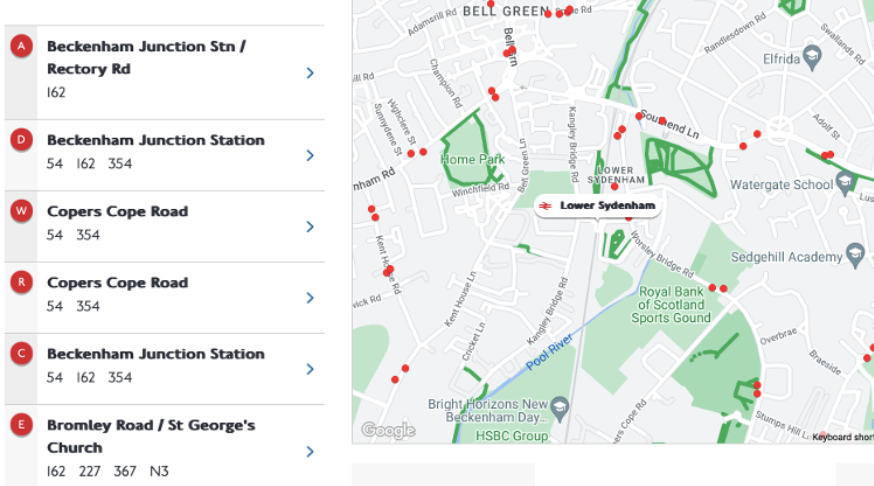Click the Bright Horizons New Beckenham pin
Image resolution: width=874 pixels, height=486 pixels.
[x=559, y=406]
